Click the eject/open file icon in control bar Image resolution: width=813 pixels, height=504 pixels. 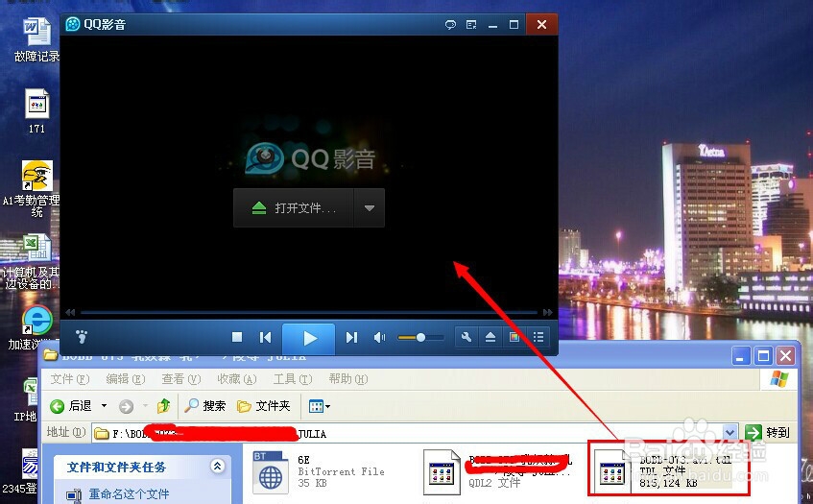click(x=490, y=338)
